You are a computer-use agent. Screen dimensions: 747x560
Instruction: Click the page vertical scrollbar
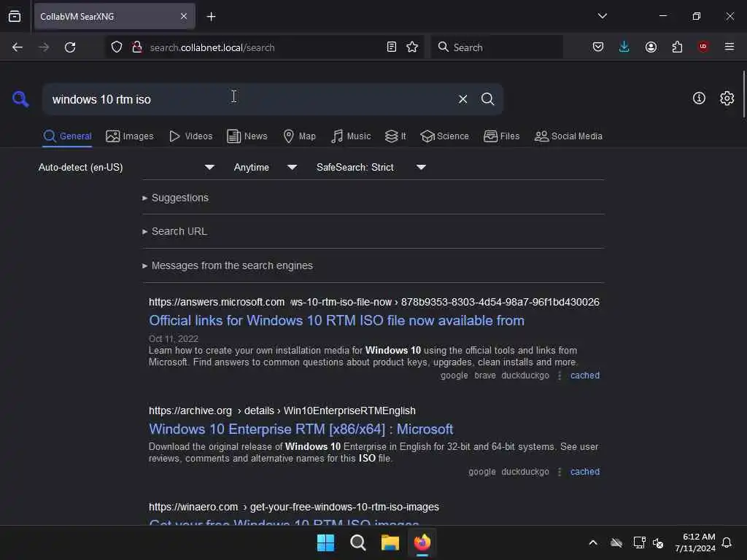(743, 94)
